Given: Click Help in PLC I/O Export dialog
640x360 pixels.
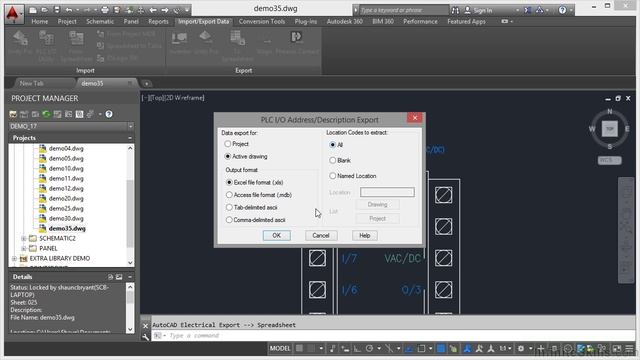Looking at the screenshot, I should 364,236.
